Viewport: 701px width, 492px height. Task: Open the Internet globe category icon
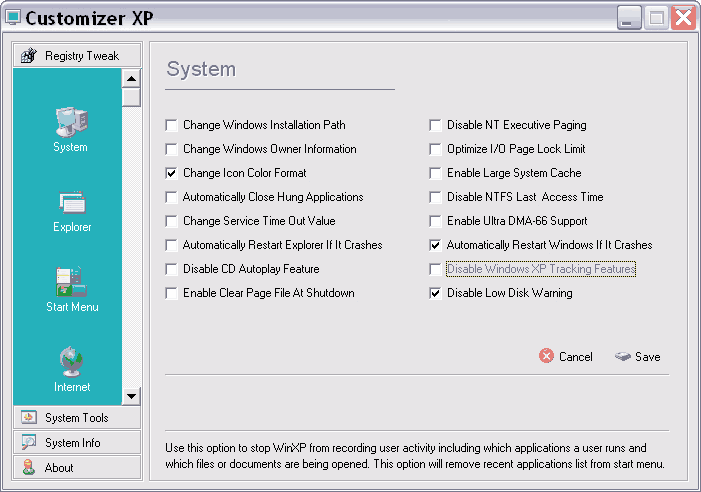72,362
